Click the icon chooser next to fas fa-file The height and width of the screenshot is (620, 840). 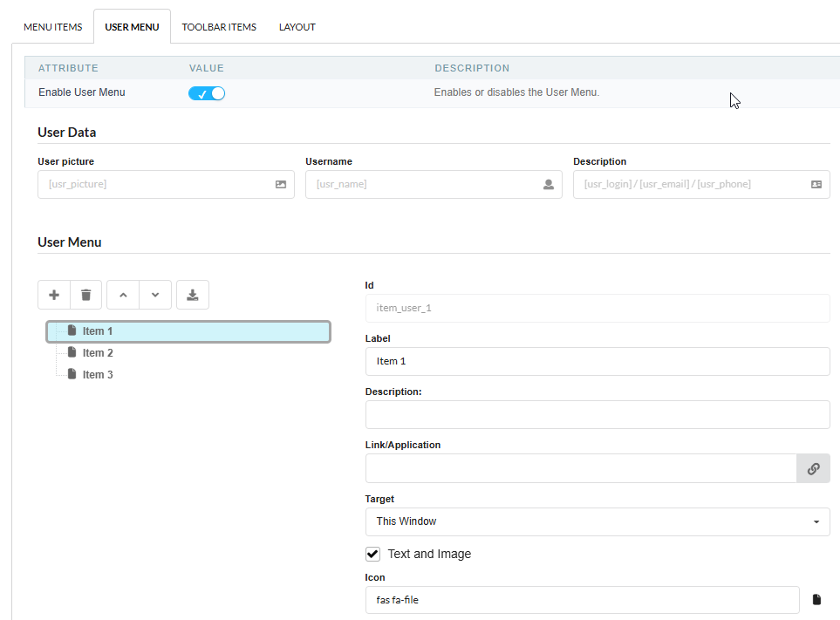pyautogui.click(x=816, y=599)
